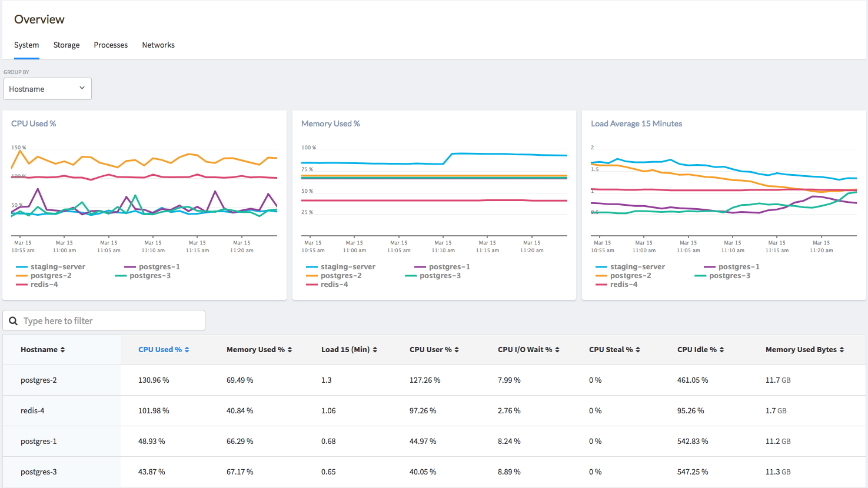868x488 pixels.
Task: Open the Group By Hostname dropdown
Action: click(48, 89)
